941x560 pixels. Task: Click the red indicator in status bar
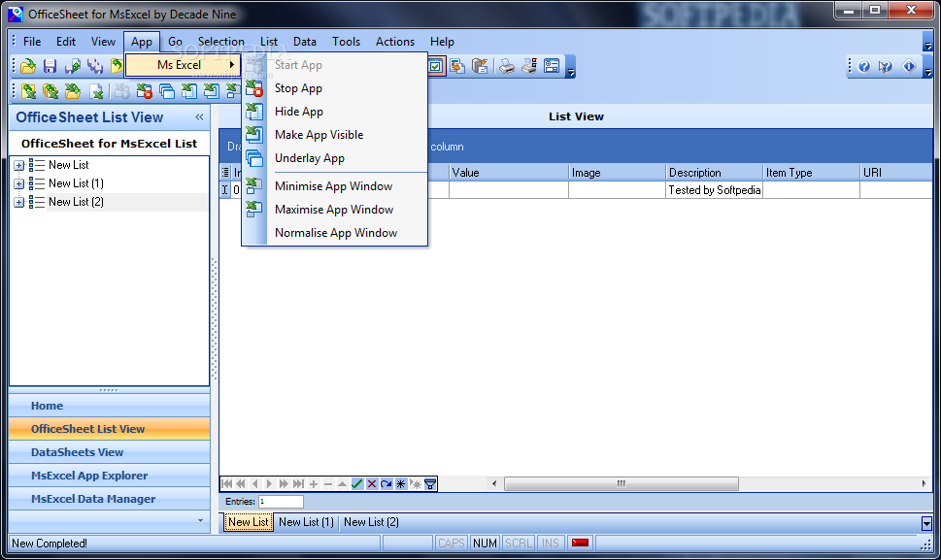pyautogui.click(x=581, y=543)
